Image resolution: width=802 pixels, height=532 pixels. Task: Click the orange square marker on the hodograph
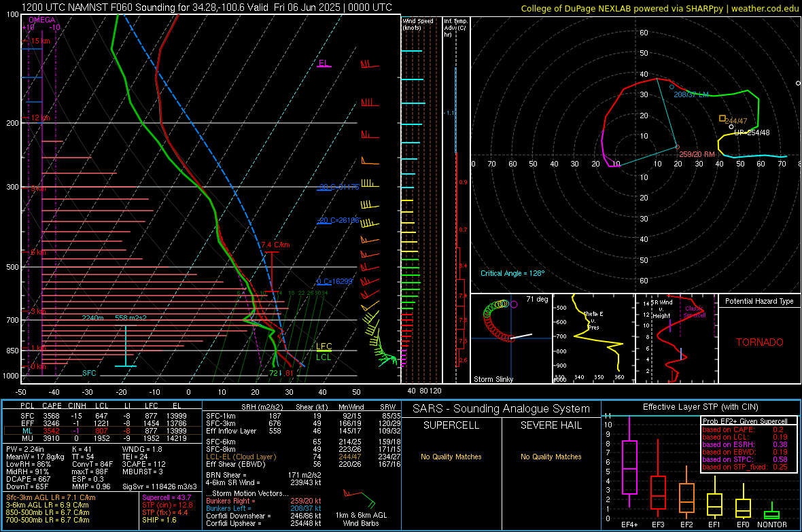(722, 118)
